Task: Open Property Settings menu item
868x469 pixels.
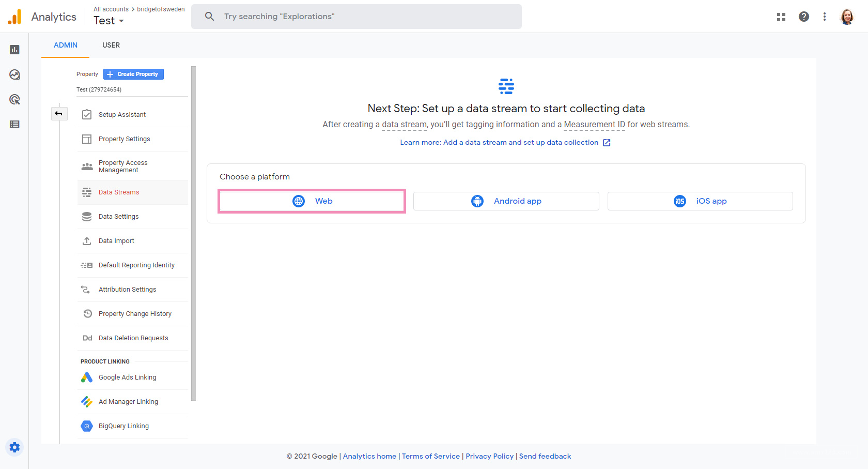Action: coord(133,139)
